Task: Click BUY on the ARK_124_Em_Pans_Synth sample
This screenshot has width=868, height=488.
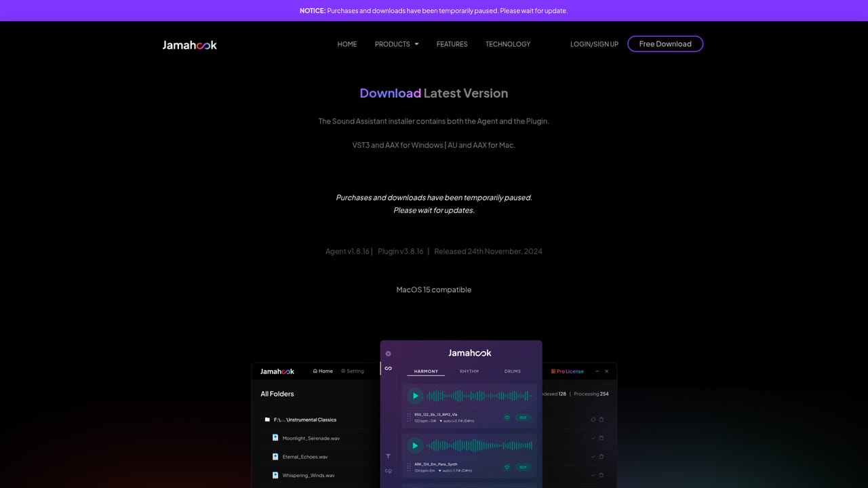Action: 523,467
